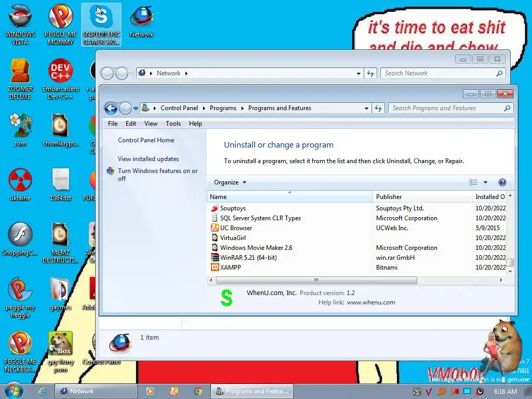Open media player taskbar icon
This screenshot has width=532, height=399.
150,391
